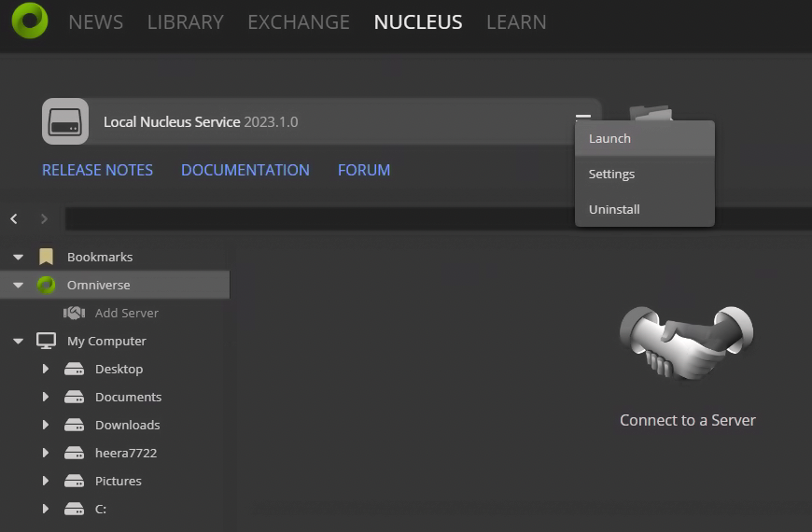Click the heera7722 drive icon
The width and height of the screenshot is (812, 532).
74,453
